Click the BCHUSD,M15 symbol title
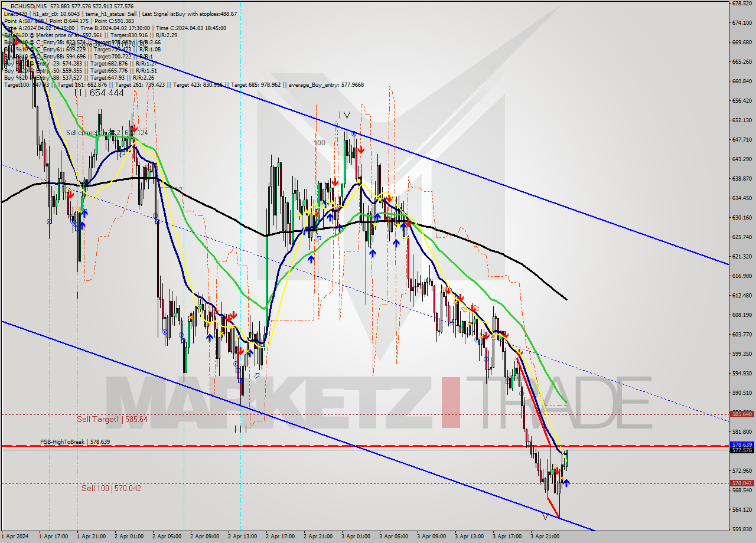 29,6
